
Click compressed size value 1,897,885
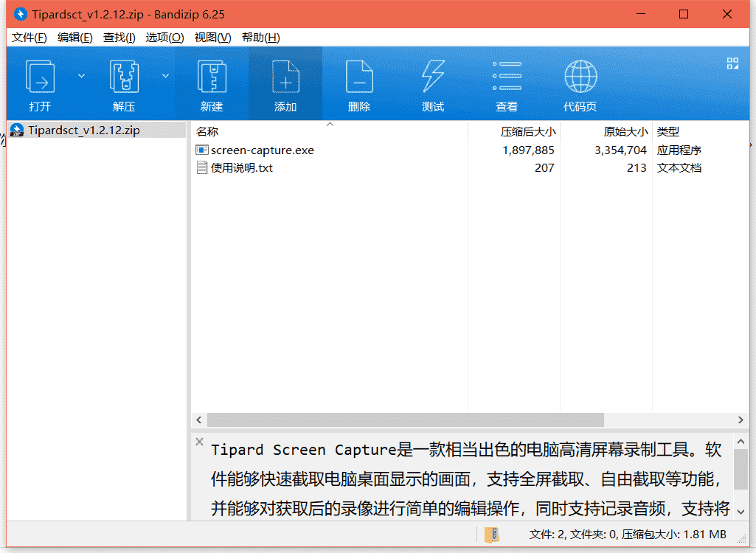528,150
